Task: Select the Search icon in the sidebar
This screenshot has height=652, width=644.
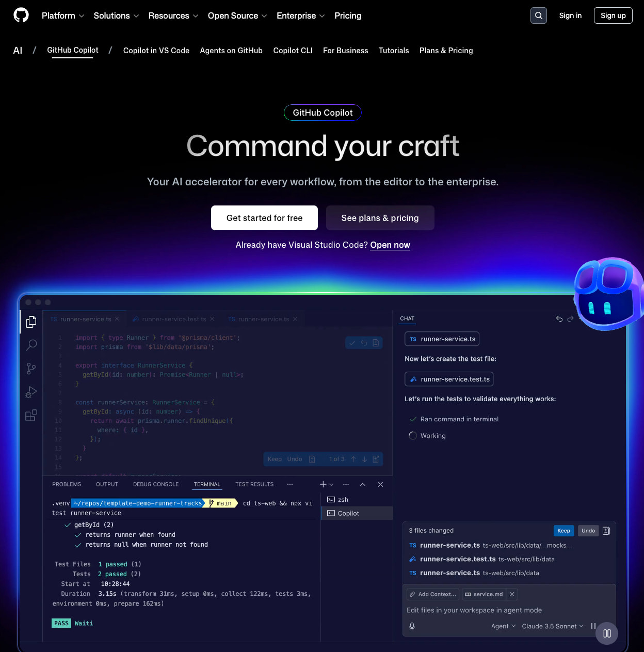Action: click(31, 345)
